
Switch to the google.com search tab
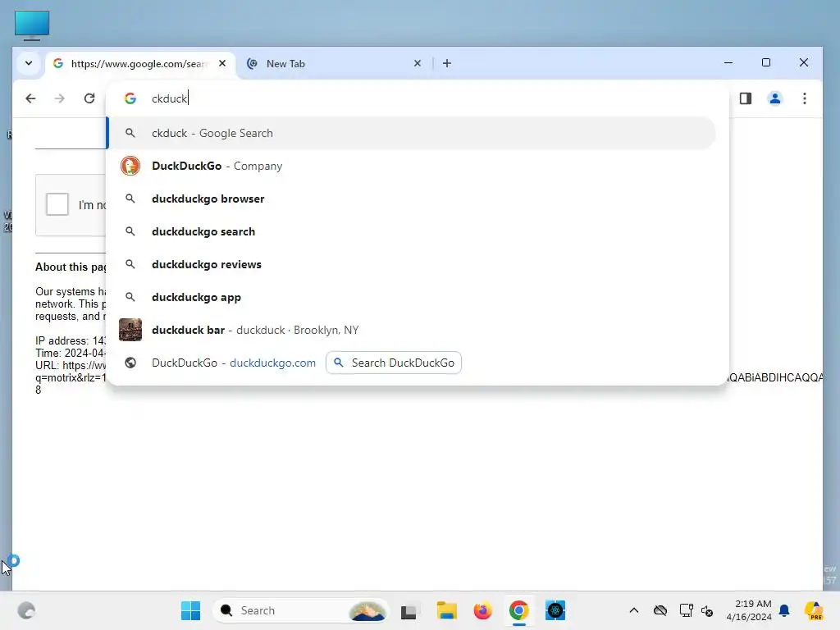(x=140, y=64)
